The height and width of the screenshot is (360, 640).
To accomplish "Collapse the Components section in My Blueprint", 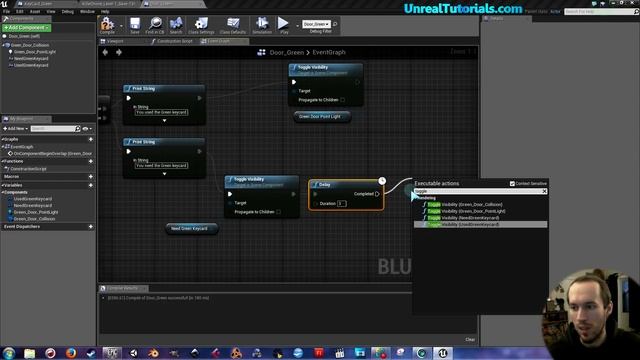I will 3,192.
